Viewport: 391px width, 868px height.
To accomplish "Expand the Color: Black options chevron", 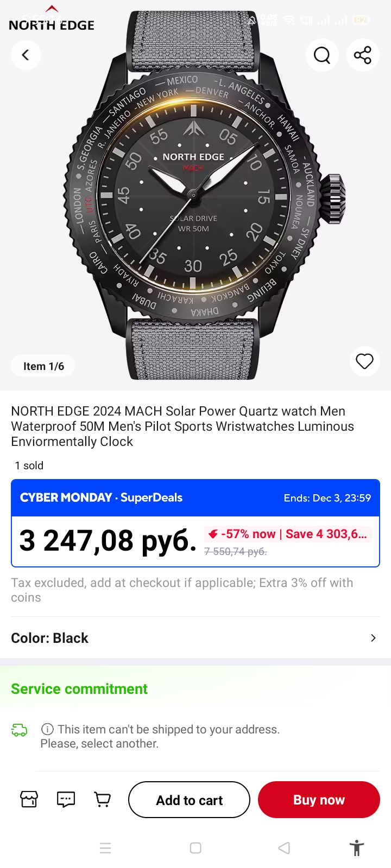I will pyautogui.click(x=373, y=638).
